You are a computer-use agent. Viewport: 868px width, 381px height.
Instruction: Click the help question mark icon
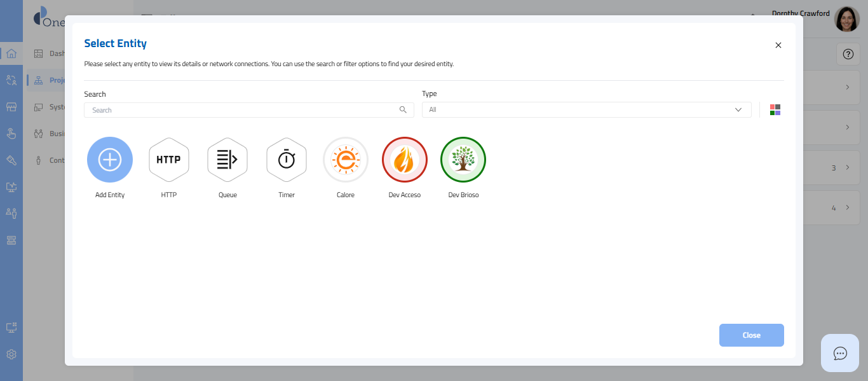[x=848, y=55]
